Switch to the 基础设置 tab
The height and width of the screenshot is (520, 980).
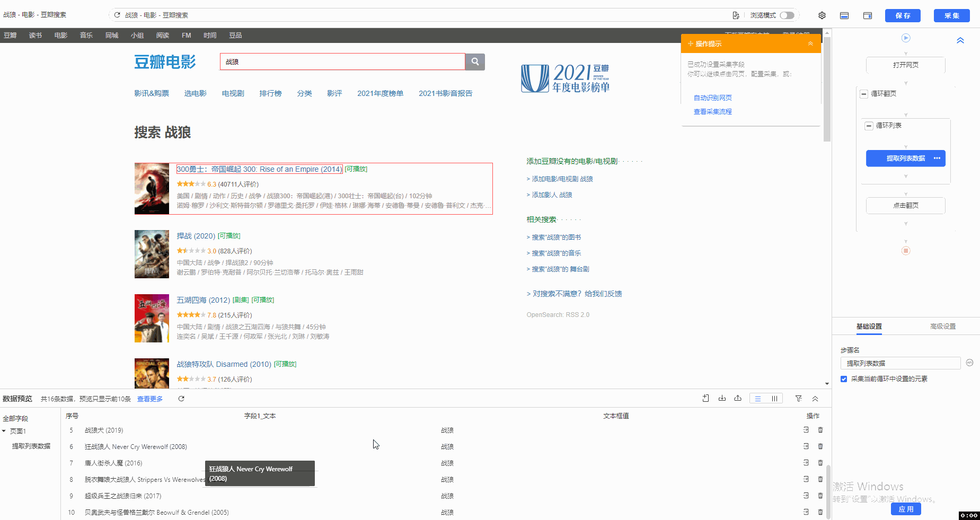[869, 326]
